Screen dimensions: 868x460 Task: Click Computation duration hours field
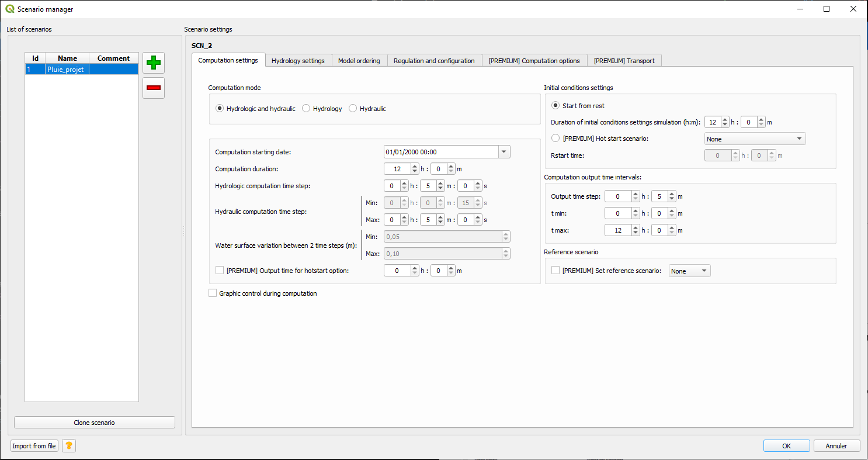[x=397, y=169]
